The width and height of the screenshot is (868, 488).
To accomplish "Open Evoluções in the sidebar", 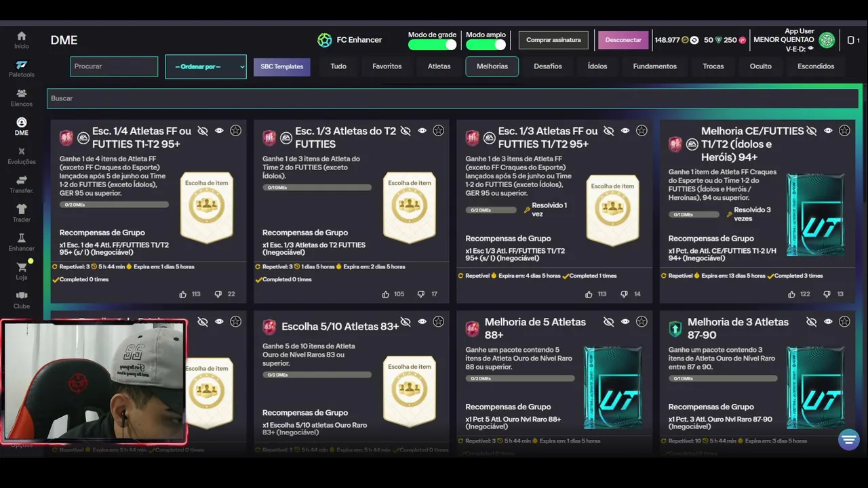I will tap(22, 156).
